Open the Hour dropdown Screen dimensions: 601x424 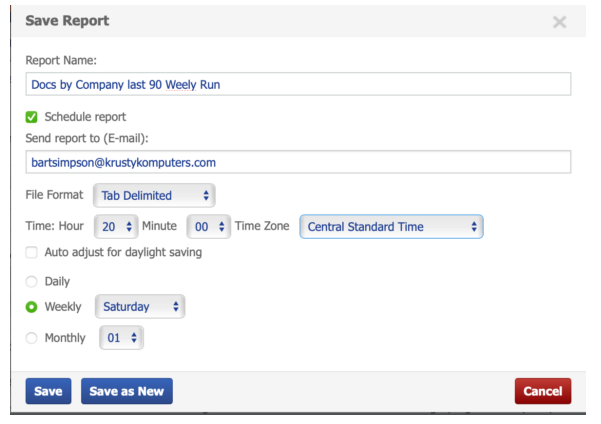(115, 227)
